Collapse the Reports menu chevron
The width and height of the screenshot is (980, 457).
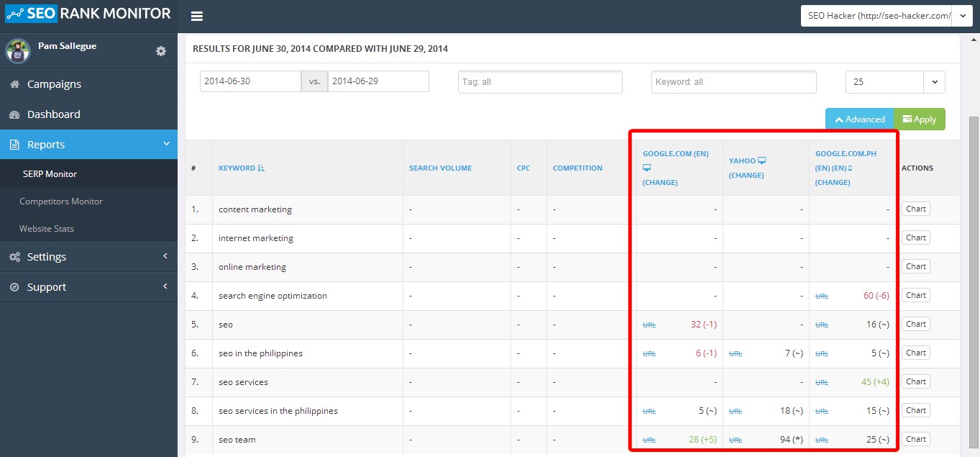[x=166, y=144]
